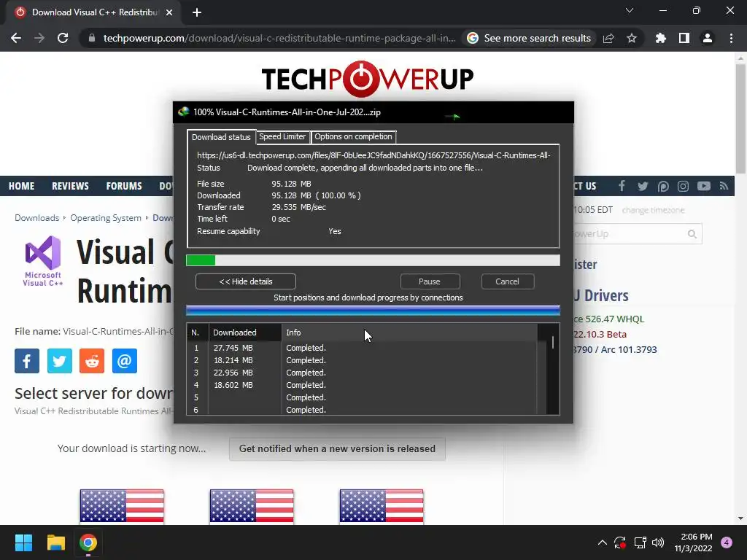
Task: Open REVIEWS in site navigation
Action: 70,186
